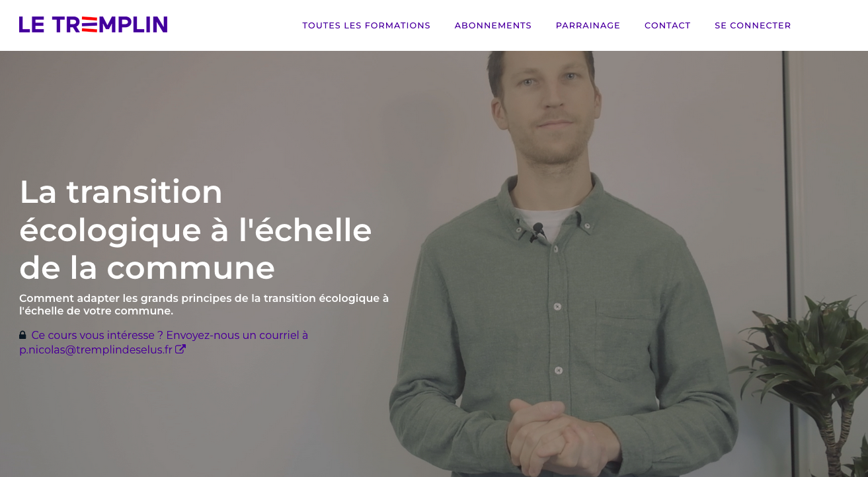Open Toutes les formations menu item

click(366, 25)
